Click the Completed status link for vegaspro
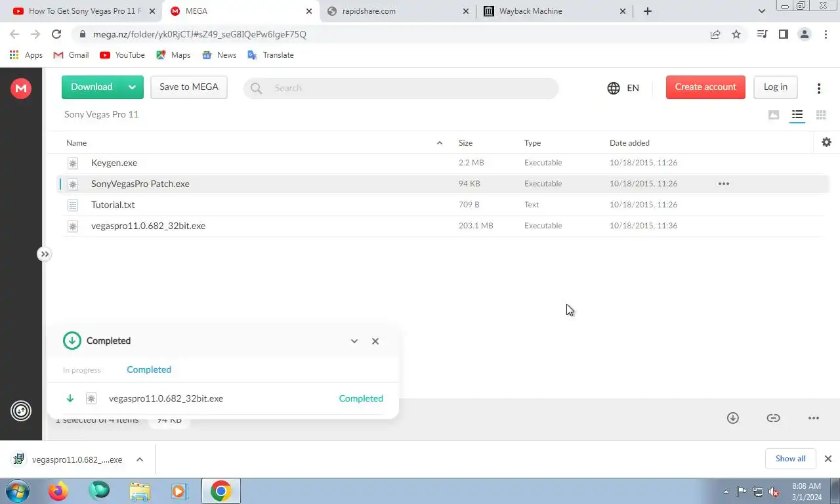This screenshot has height=504, width=840. click(361, 398)
